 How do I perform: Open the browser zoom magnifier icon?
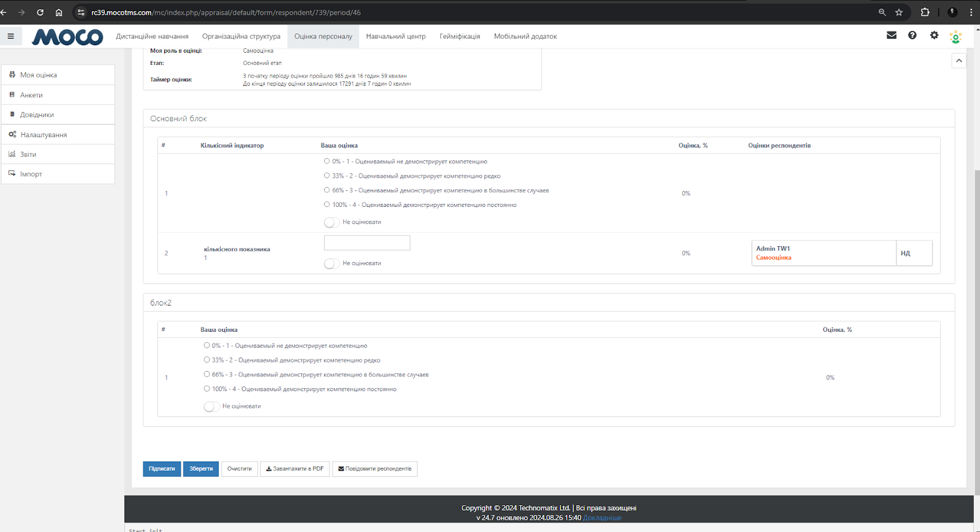click(x=882, y=12)
